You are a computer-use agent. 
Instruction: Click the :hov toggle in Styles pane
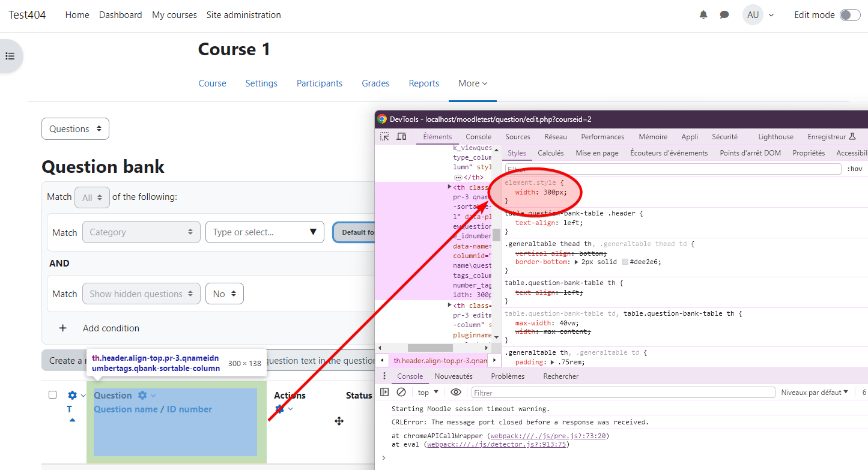pos(854,169)
